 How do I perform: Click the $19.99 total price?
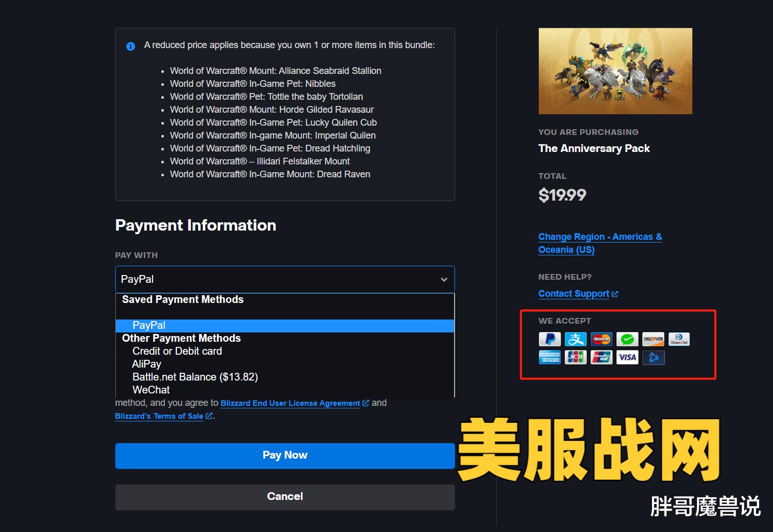(562, 195)
